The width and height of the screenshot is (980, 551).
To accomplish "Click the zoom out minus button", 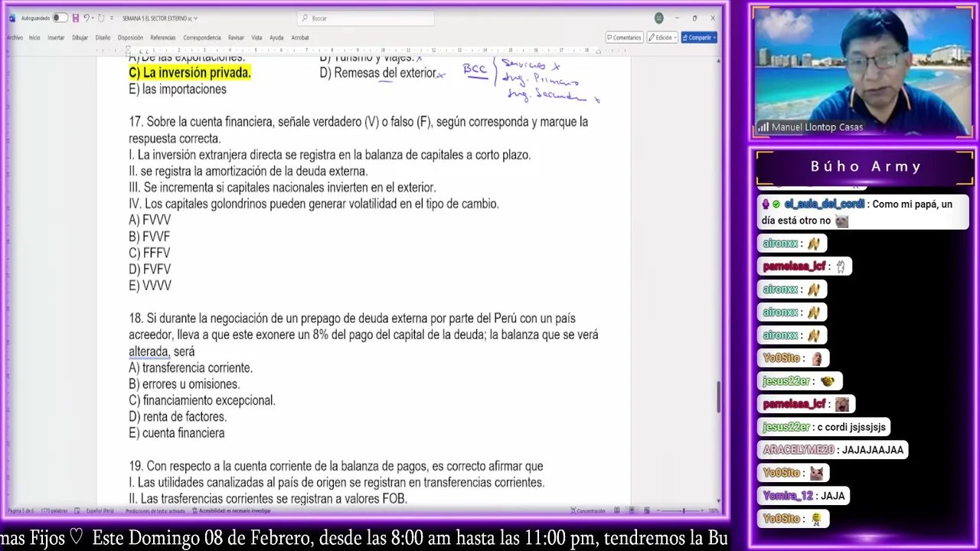I will 658,510.
